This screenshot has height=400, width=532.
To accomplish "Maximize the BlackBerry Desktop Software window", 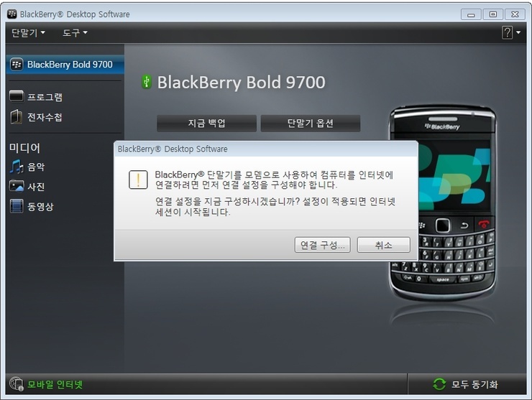I will coord(493,14).
